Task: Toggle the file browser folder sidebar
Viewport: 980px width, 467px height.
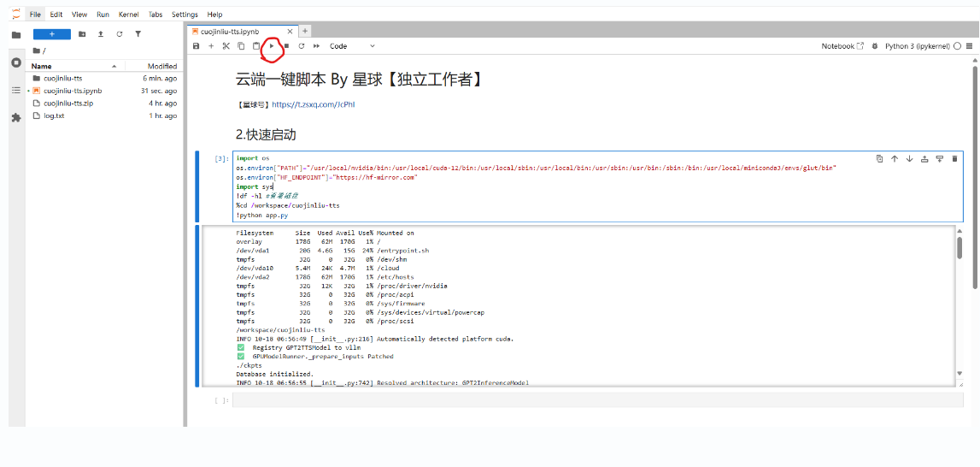Action: coord(15,35)
